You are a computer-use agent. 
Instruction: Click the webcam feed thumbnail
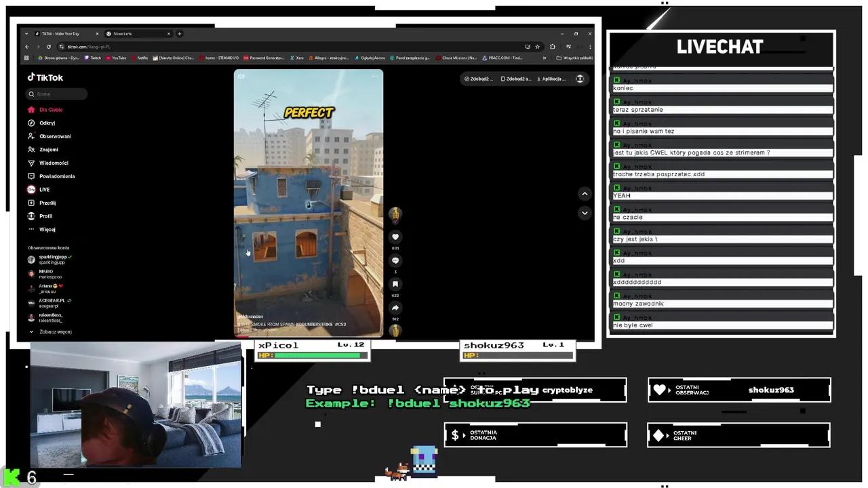point(136,405)
